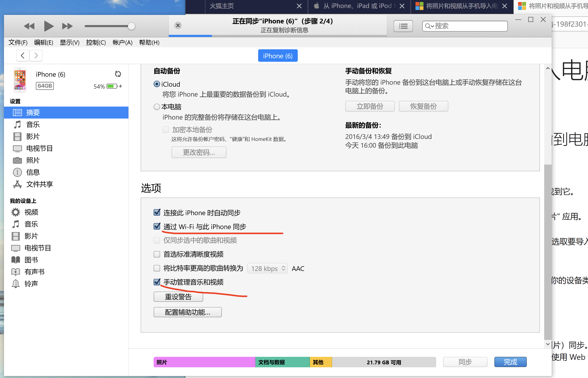Viewport: 588px width, 378px height.
Task: Open the 128 kbps bitrate dropdown
Action: point(267,268)
